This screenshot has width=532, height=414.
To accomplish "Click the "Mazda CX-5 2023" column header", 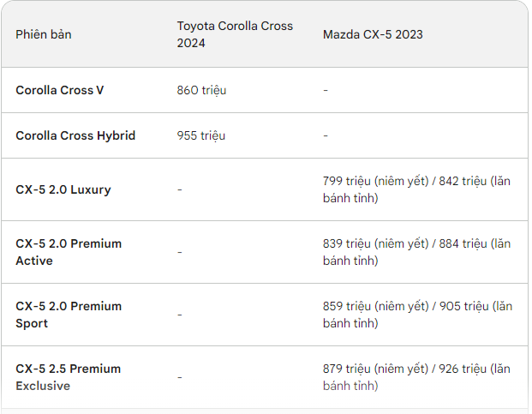I will [x=373, y=34].
